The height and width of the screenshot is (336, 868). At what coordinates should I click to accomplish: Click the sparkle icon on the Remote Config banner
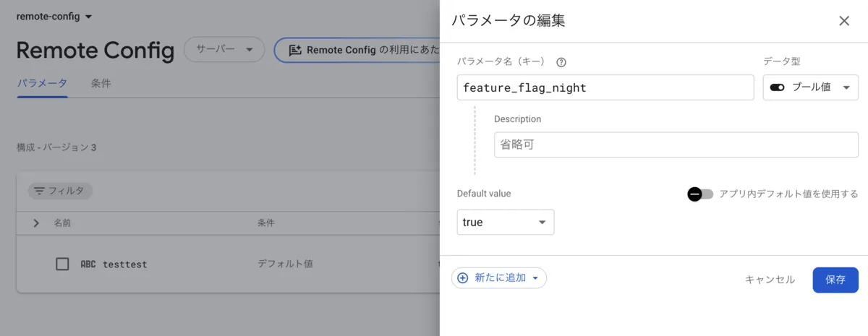(x=294, y=50)
